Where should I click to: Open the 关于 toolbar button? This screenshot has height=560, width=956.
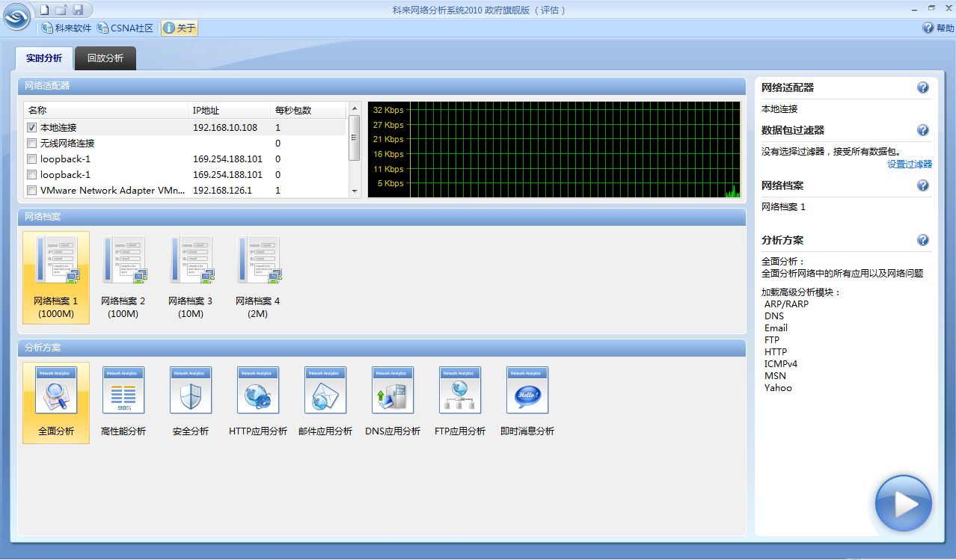coord(180,28)
